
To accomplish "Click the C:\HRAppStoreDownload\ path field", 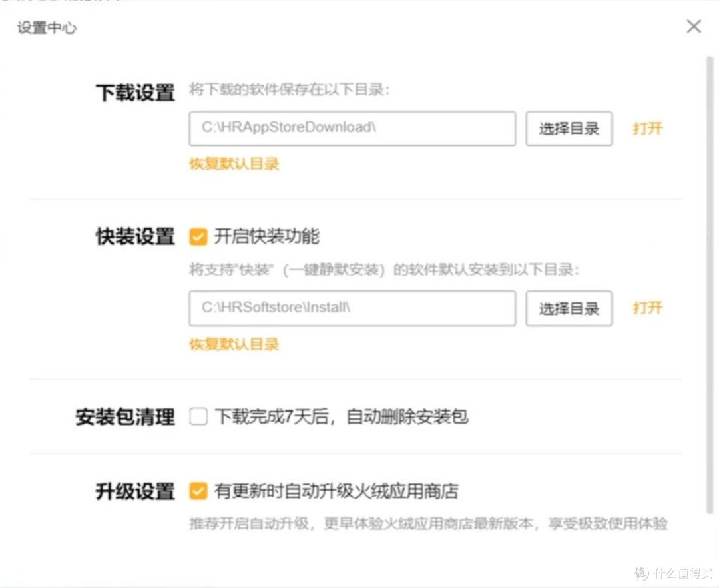I will pos(352,128).
